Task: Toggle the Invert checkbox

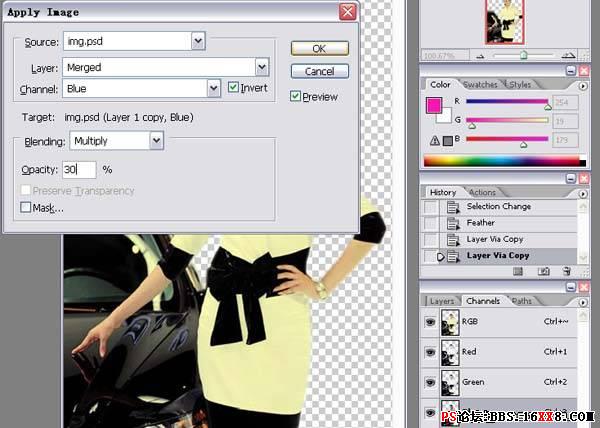Action: (x=233, y=87)
